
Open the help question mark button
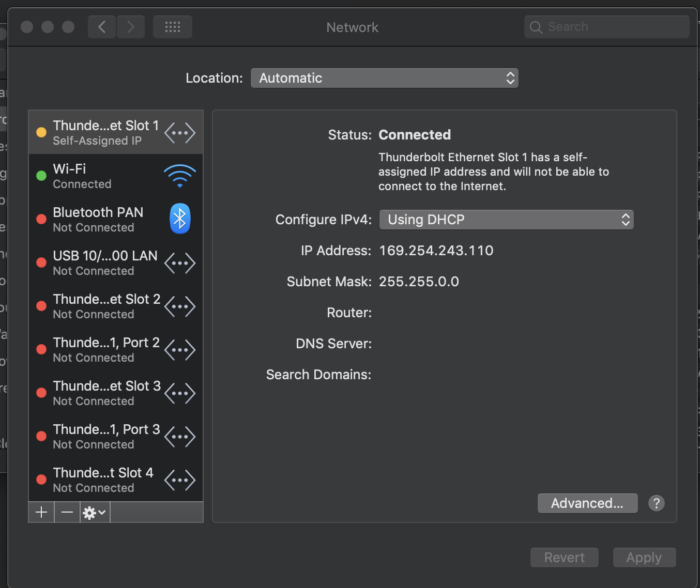657,503
